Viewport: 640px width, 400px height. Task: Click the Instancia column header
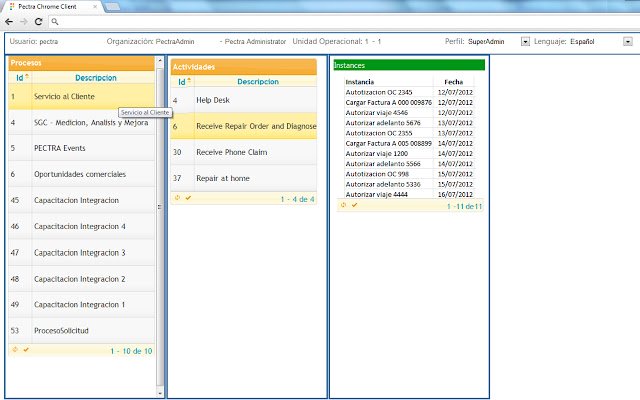pos(360,82)
